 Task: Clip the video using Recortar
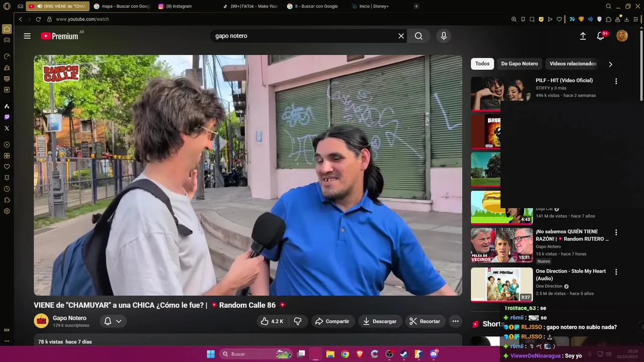pyautogui.click(x=425, y=321)
